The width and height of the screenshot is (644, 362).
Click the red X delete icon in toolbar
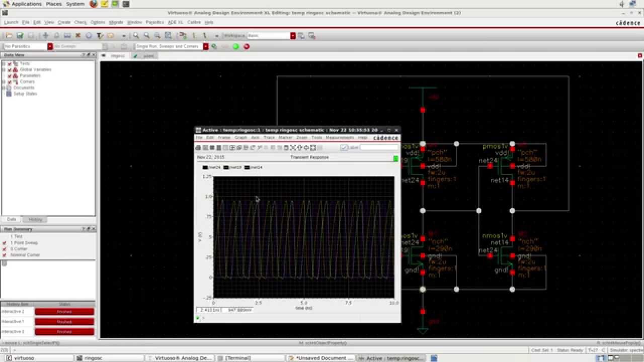tap(78, 36)
